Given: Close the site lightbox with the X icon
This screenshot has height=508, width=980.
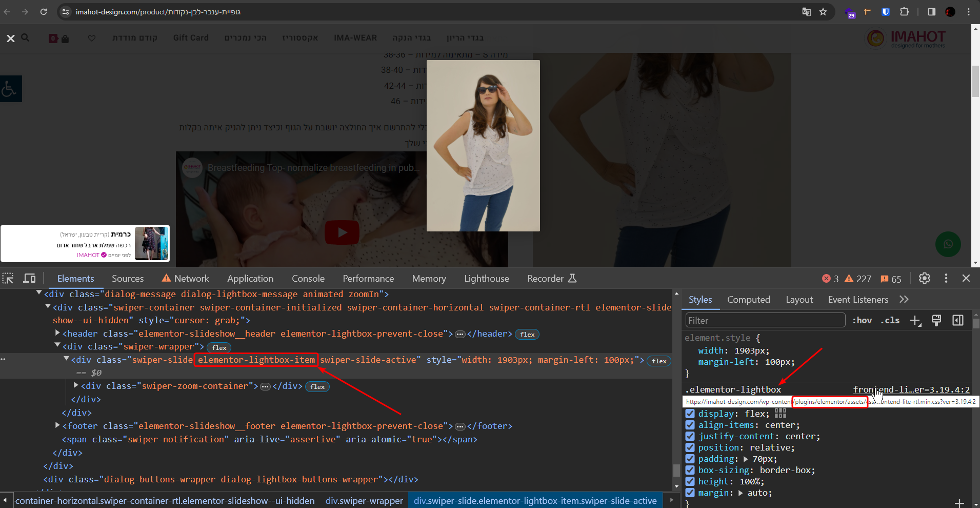Looking at the screenshot, I should click(x=10, y=38).
